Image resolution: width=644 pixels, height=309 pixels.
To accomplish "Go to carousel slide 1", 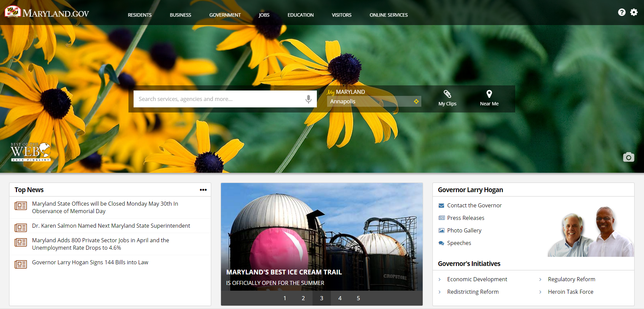I will tap(285, 298).
